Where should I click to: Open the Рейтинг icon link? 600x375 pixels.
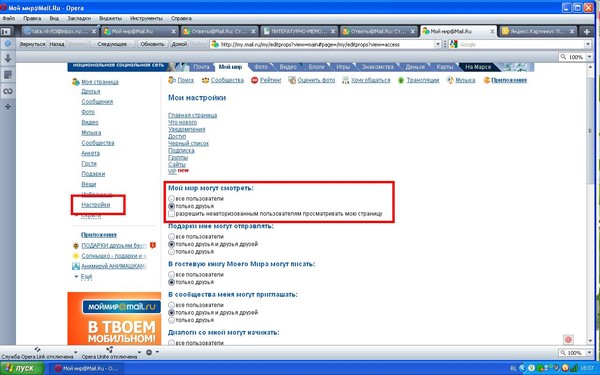click(x=254, y=80)
